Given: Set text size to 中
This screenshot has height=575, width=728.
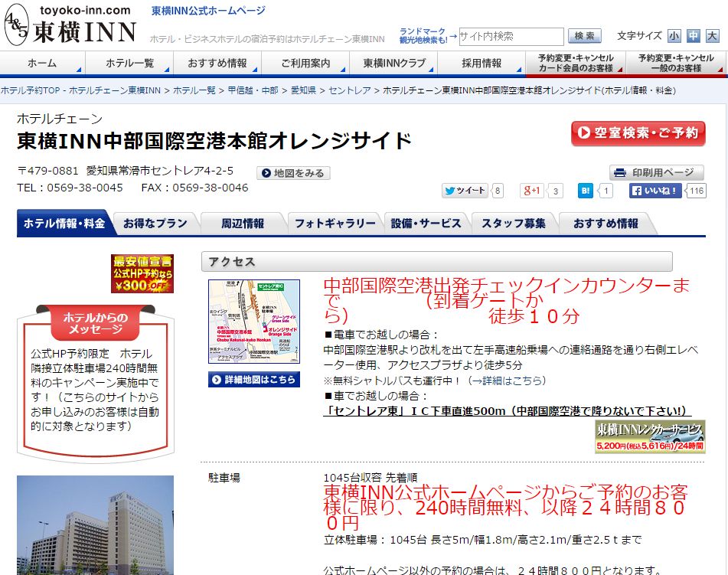Looking at the screenshot, I should pyautogui.click(x=694, y=36).
